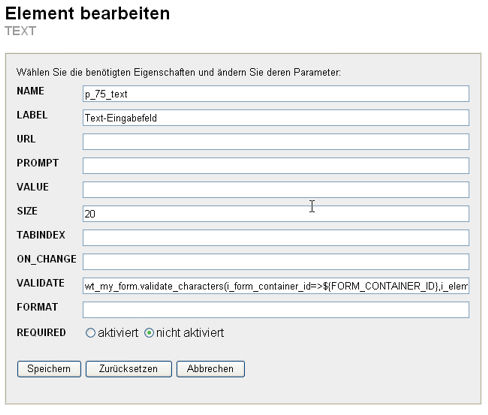
Task: Click the 'aktiviert' label text
Action: 118,333
